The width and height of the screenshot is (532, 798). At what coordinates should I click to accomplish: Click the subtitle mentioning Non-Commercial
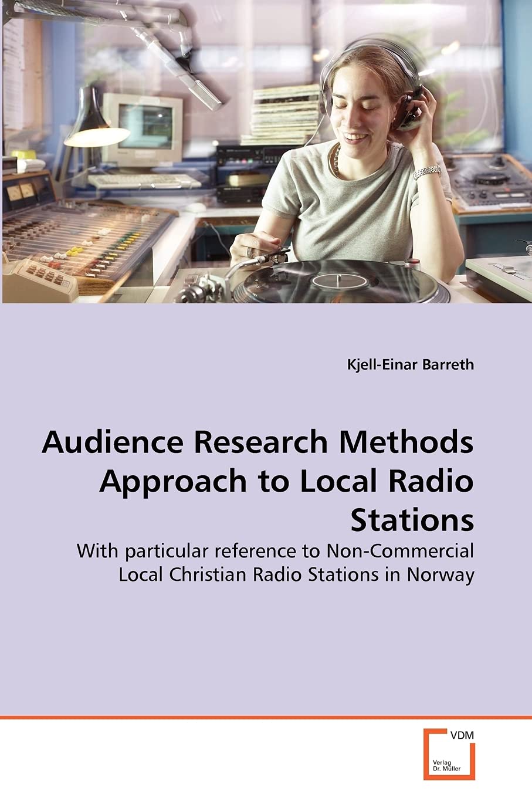pyautogui.click(x=275, y=551)
